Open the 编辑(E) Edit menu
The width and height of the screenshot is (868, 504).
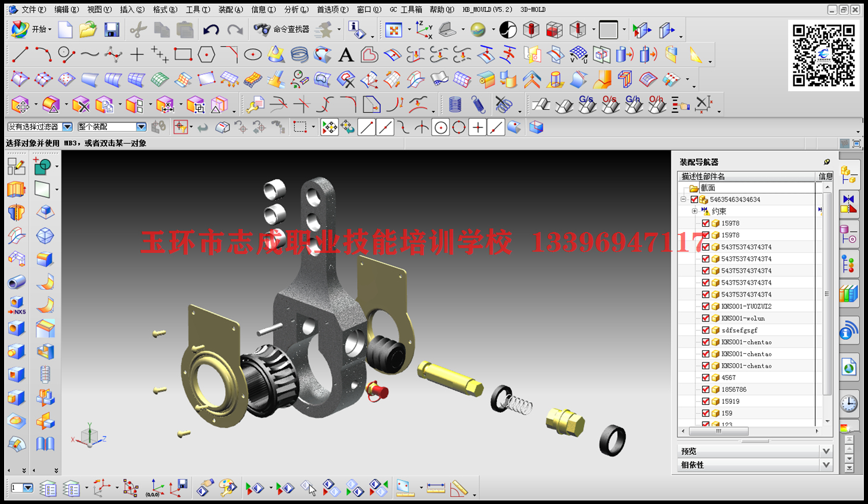pos(66,10)
